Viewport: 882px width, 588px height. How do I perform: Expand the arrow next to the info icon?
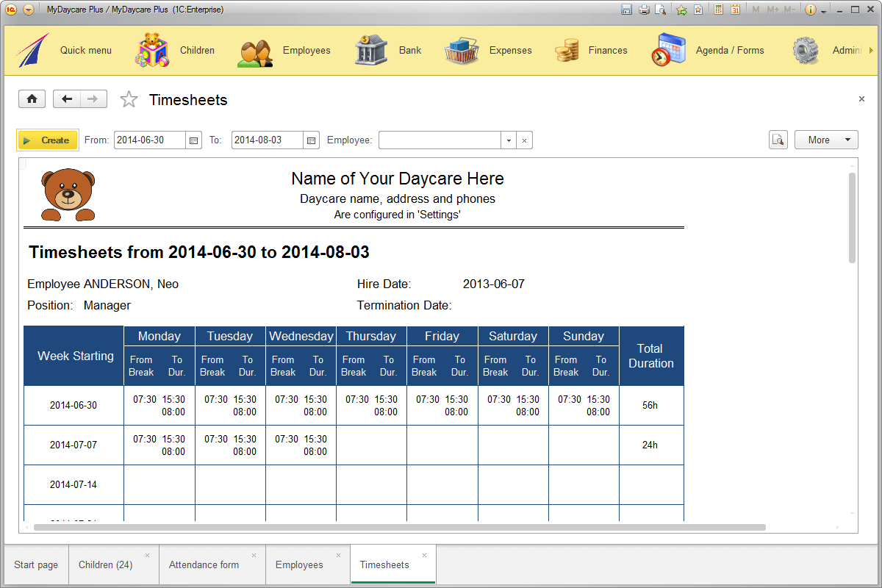[x=823, y=11]
